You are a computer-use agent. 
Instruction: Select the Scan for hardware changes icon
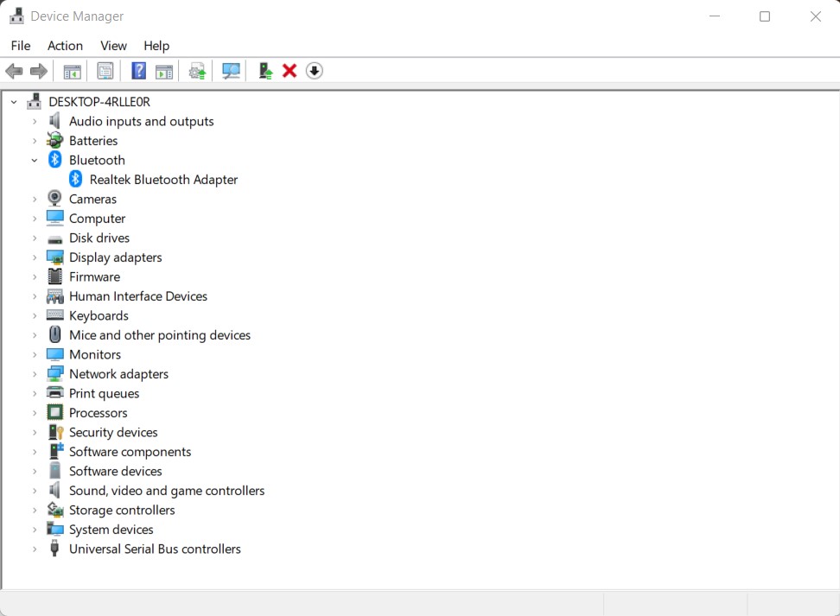click(x=231, y=70)
